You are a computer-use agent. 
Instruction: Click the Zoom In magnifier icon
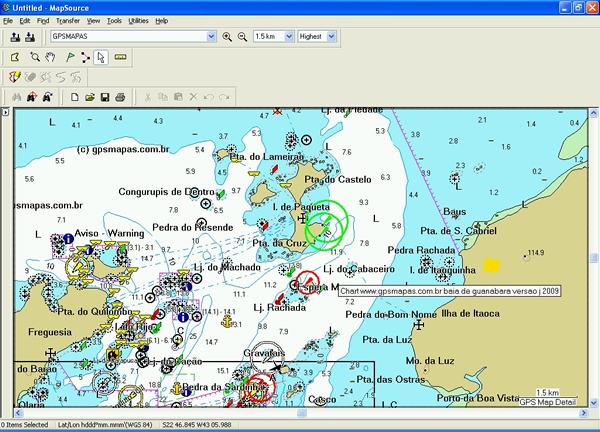[x=227, y=37]
